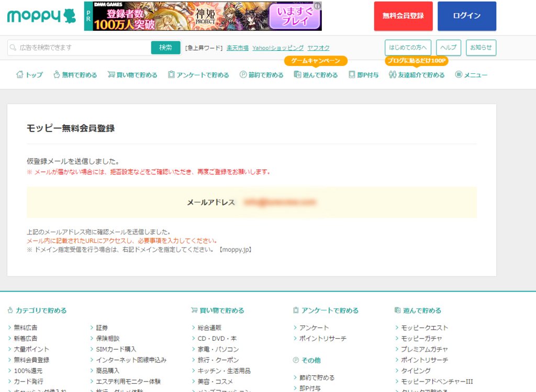The image size is (536, 392).
Task: Open the Yahoo!ショッピング trending link
Action: click(278, 48)
